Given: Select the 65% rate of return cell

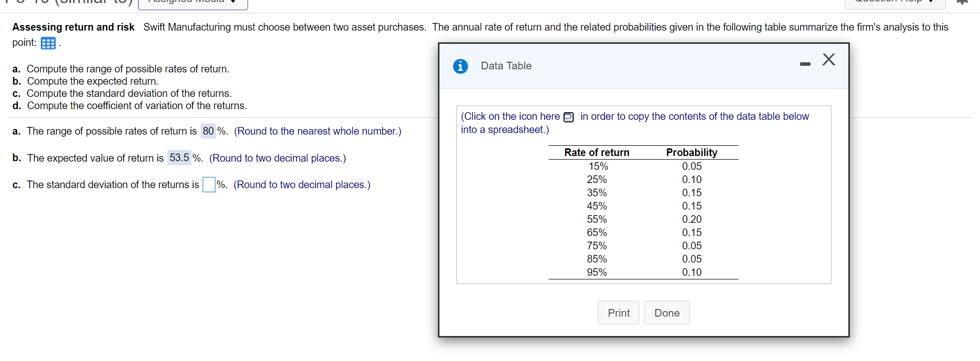Looking at the screenshot, I should point(597,233).
